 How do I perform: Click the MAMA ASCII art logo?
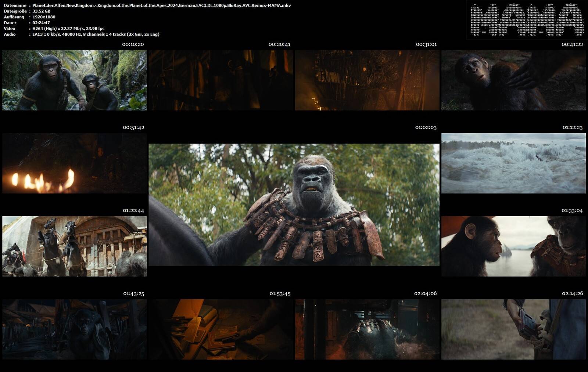(527, 20)
